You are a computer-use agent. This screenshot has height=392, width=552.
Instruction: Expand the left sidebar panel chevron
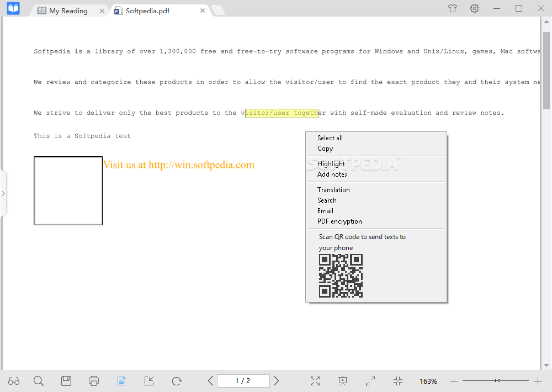pyautogui.click(x=3, y=193)
